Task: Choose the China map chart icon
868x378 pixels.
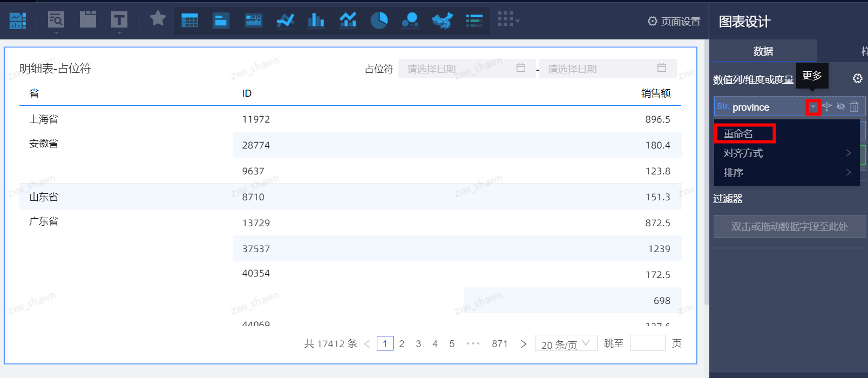Action: coord(442,21)
